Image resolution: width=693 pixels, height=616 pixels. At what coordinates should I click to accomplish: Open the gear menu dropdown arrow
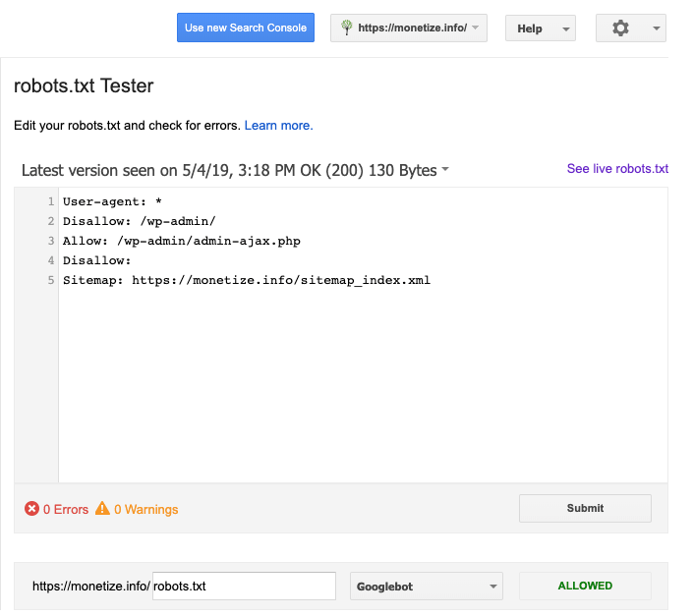(x=657, y=28)
